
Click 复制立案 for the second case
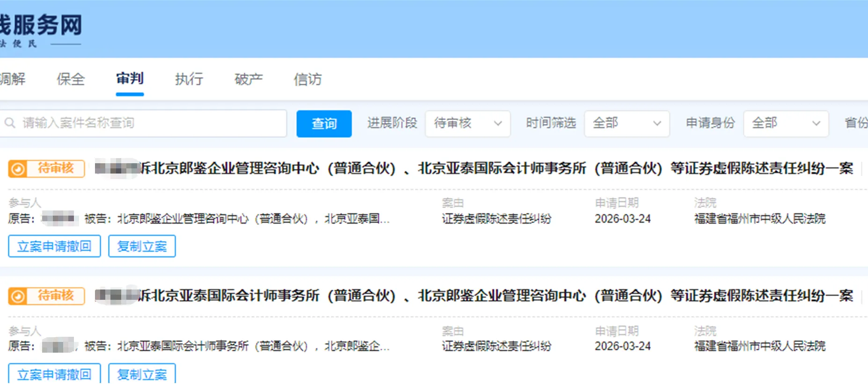pyautogui.click(x=142, y=374)
